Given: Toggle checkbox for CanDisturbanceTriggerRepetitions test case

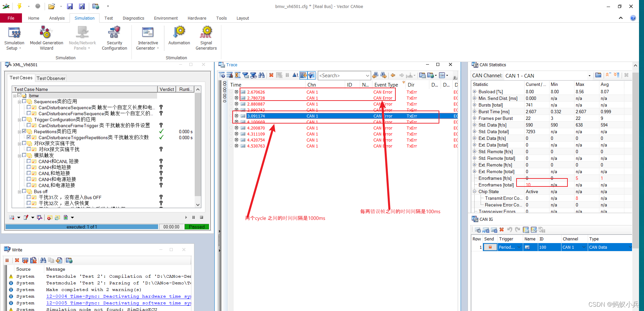Looking at the screenshot, I should (x=29, y=137).
